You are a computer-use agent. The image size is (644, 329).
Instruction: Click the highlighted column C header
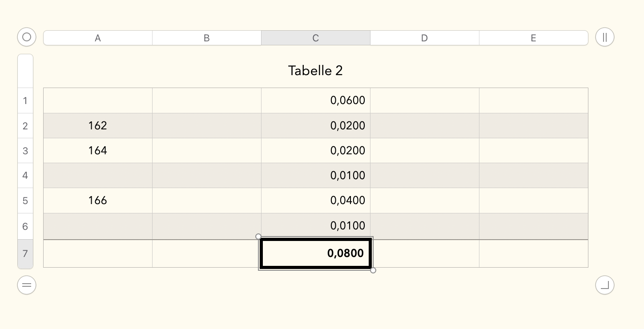pyautogui.click(x=316, y=38)
